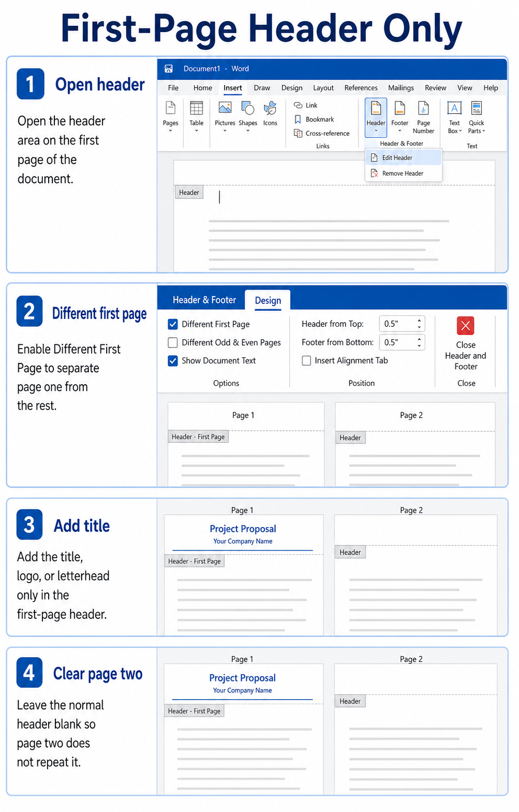Click Header tag in step 1 document
Viewport: 519px width, 812px height.
click(x=189, y=193)
